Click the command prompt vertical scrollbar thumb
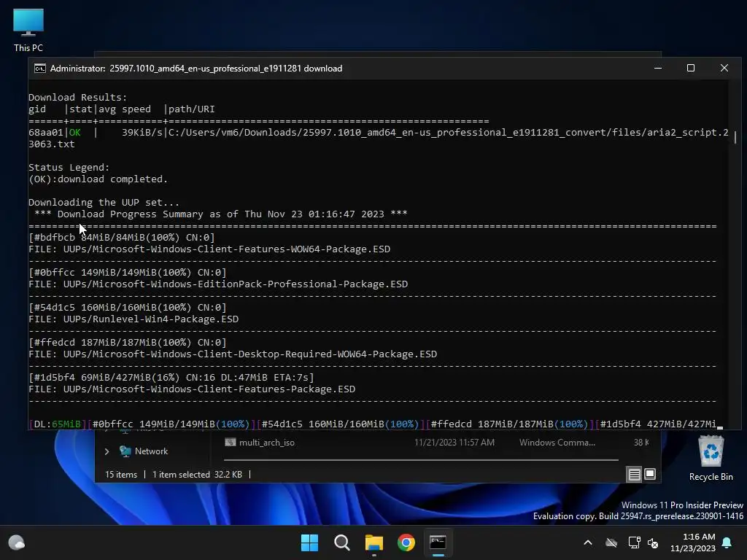 pyautogui.click(x=735, y=139)
